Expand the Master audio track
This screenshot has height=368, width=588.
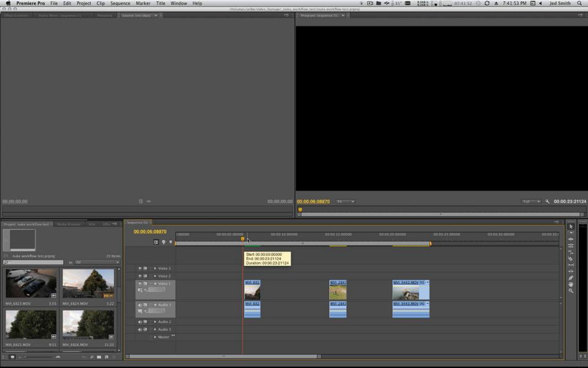(x=155, y=337)
